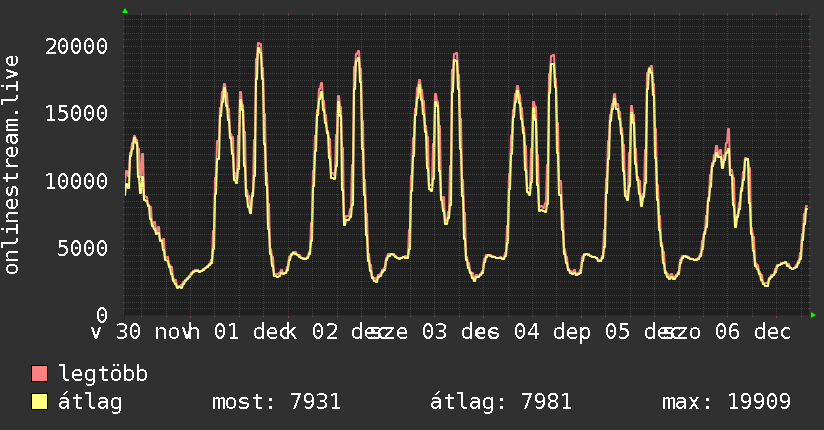
Task: Click the 'most: 7931' value
Action: pos(276,402)
